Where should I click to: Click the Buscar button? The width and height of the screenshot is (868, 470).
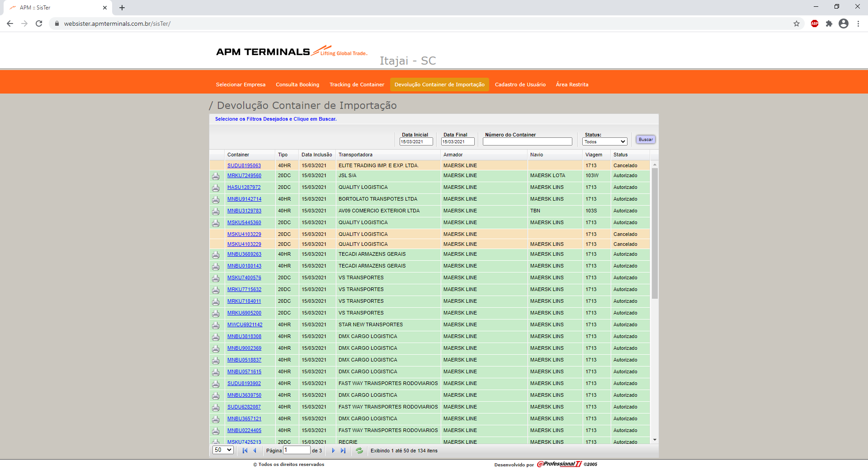click(x=646, y=140)
